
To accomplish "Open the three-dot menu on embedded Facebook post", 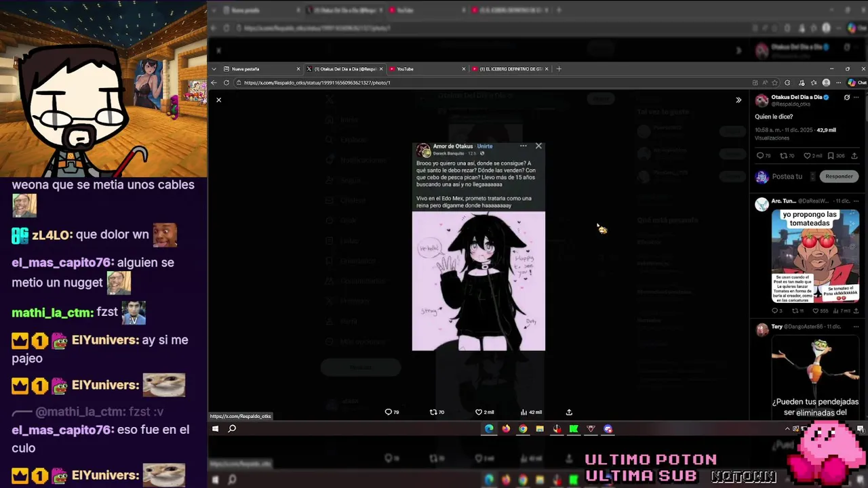I will coord(523,146).
